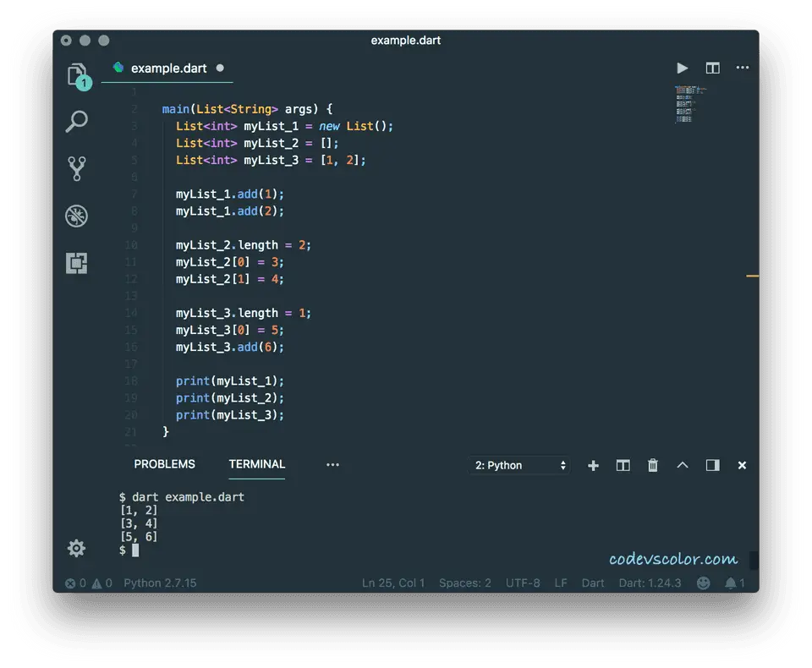Click 'myList_3[0] = 5;' line
The width and height of the screenshot is (812, 668).
pos(230,330)
